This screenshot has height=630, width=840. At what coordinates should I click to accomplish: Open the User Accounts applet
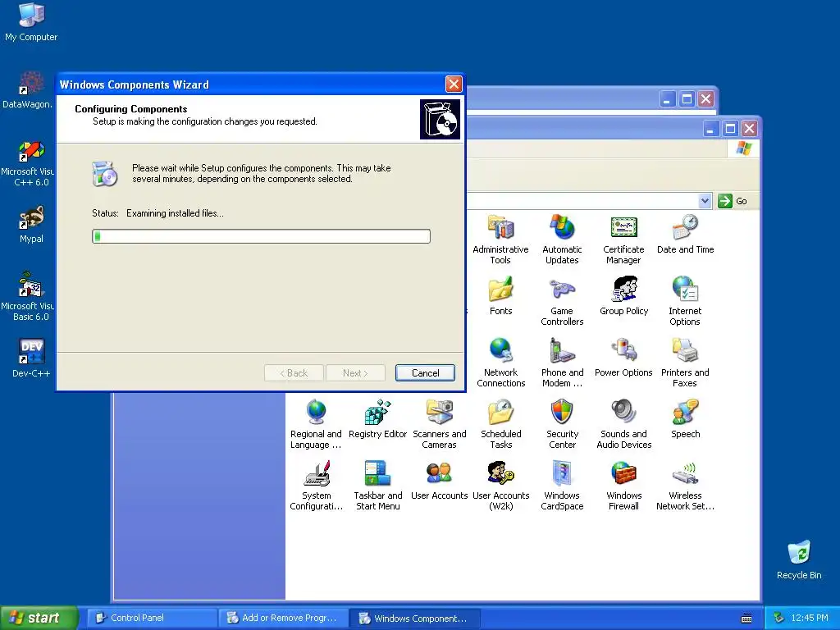(440, 481)
